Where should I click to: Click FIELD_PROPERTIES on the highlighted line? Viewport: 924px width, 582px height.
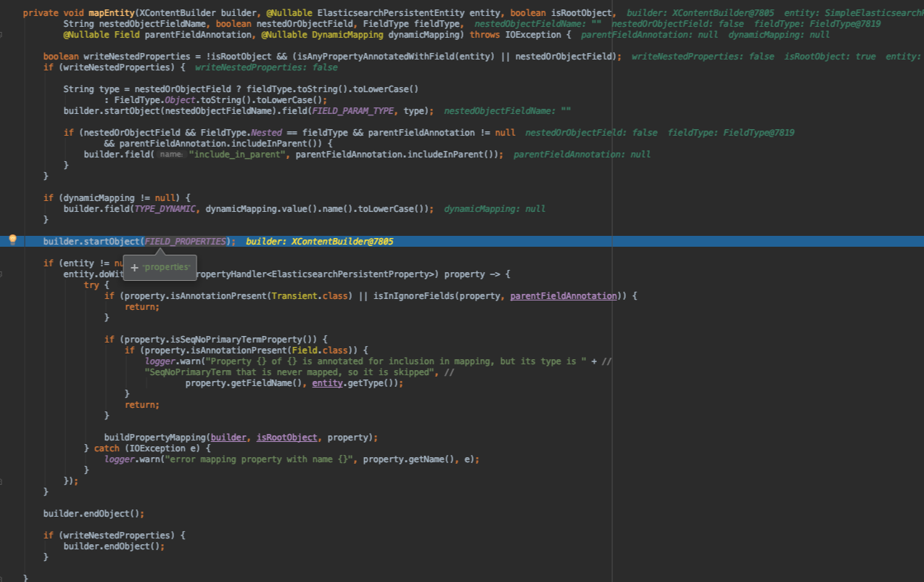pos(186,242)
